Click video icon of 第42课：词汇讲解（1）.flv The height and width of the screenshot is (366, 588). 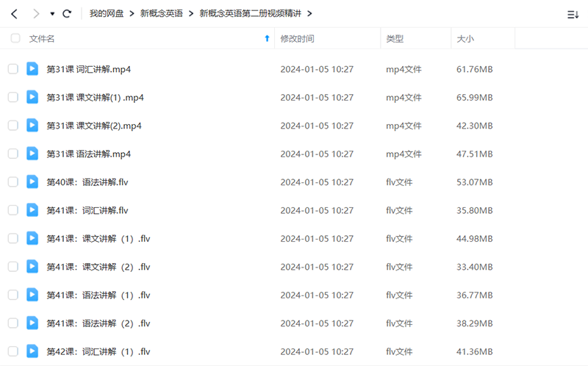click(32, 351)
